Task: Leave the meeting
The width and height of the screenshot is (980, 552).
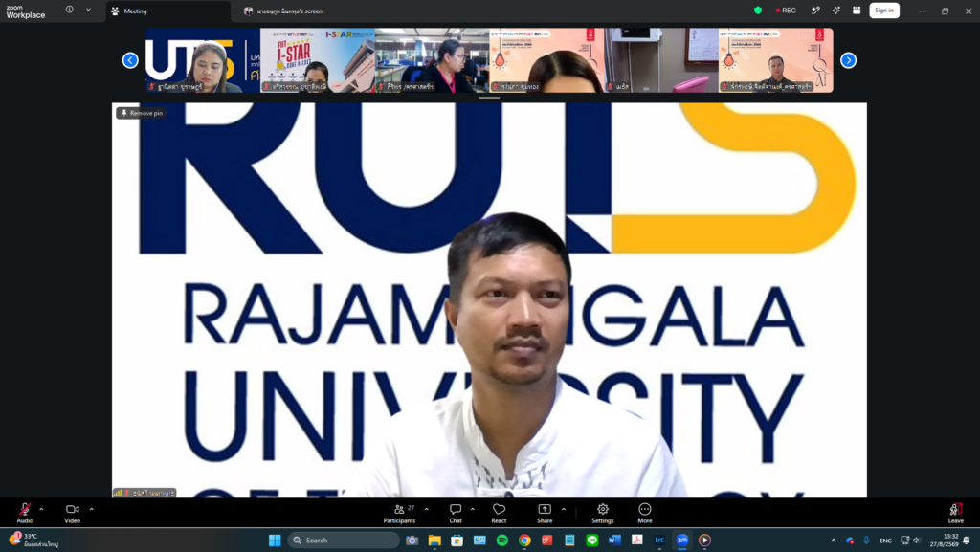Action: coord(956,514)
